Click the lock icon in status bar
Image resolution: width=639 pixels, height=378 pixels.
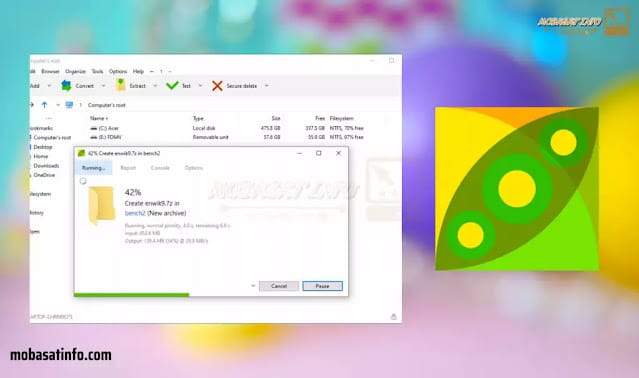coord(393,316)
